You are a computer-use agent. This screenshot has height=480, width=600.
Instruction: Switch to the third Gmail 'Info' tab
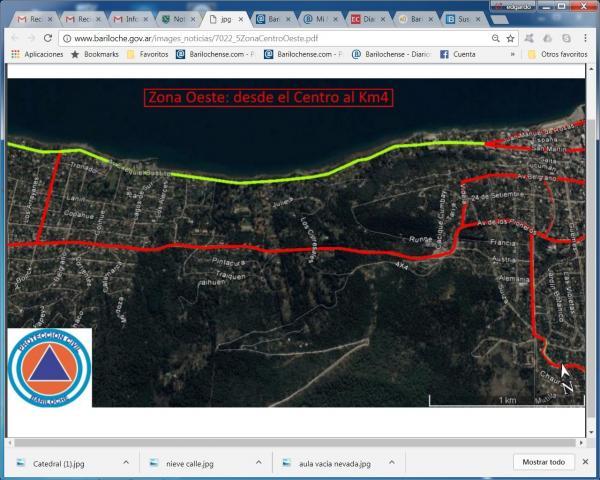pos(130,19)
